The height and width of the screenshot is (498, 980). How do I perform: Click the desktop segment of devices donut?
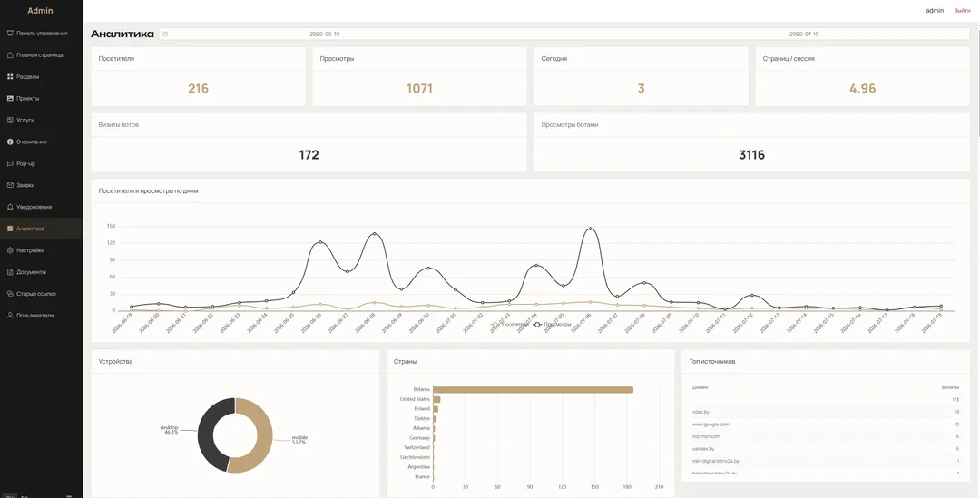tap(206, 435)
